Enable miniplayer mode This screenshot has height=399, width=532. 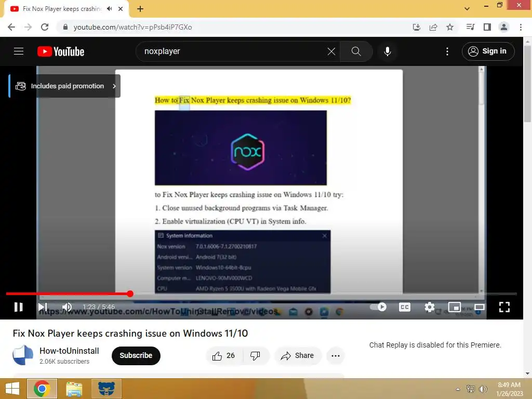click(x=454, y=307)
